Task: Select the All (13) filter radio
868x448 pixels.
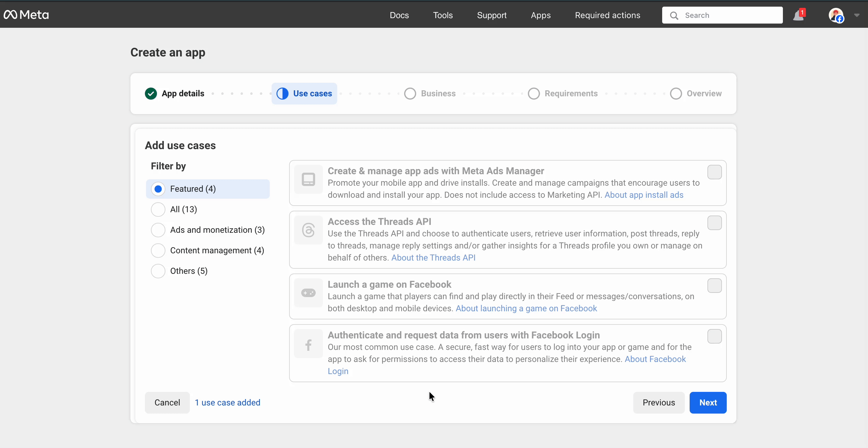Action: (158, 209)
